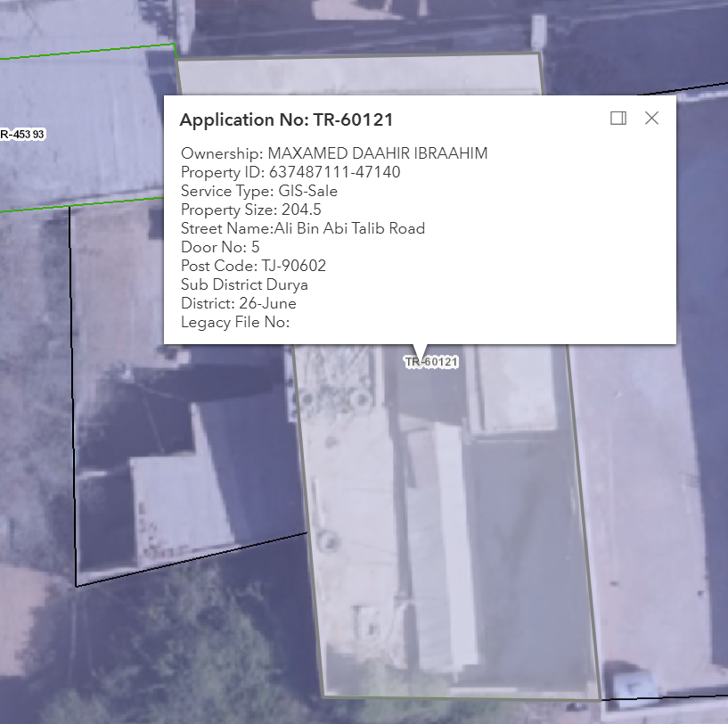
Task: Select the Property Size: 204.5 line
Action: pos(250,210)
